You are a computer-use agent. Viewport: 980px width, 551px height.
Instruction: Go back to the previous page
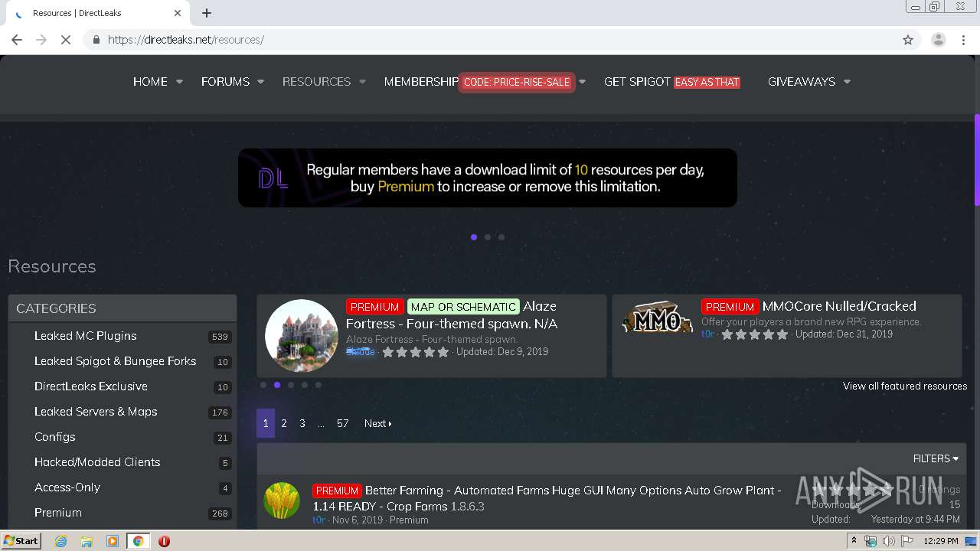click(17, 40)
